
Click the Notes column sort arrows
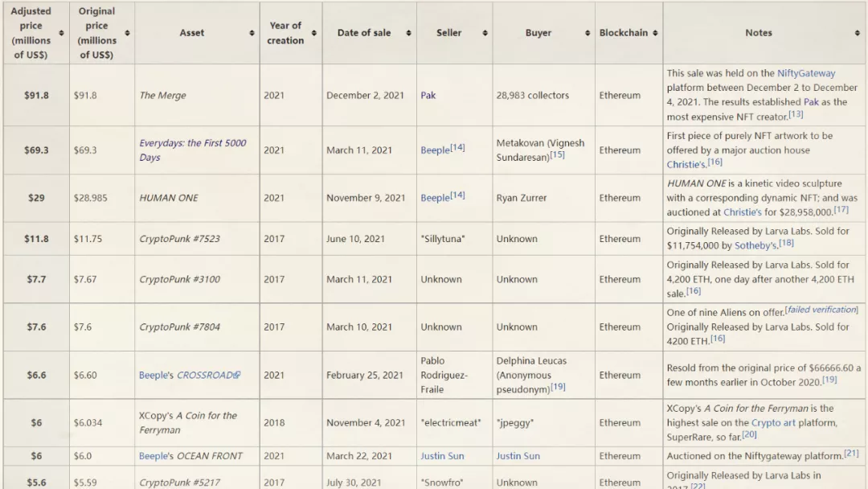pos(857,33)
